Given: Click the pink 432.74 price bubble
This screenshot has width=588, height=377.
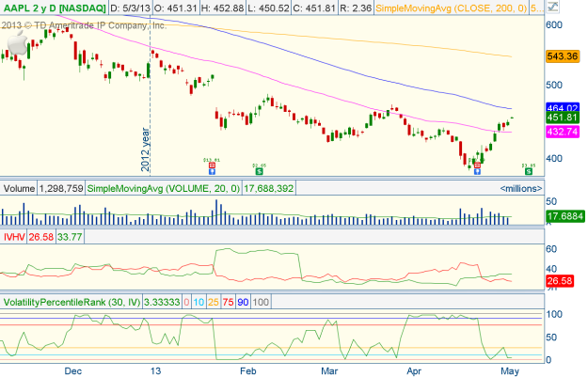Looking at the screenshot, I should (565, 132).
